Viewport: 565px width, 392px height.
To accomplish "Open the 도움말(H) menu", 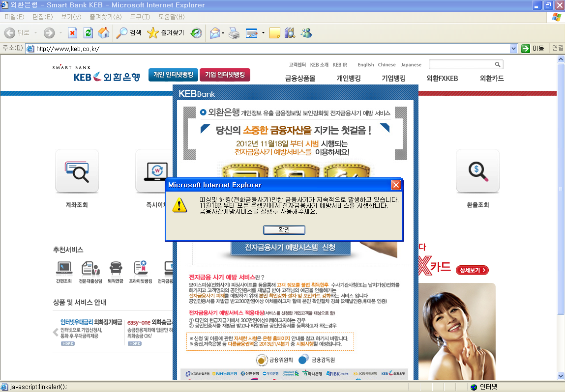I will (x=171, y=17).
